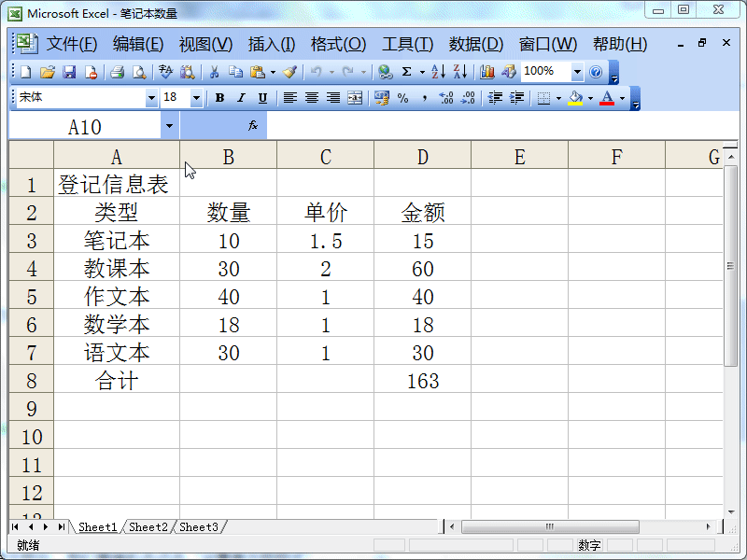Open the borders dropdown arrow
This screenshot has width=747, height=560.
558,98
